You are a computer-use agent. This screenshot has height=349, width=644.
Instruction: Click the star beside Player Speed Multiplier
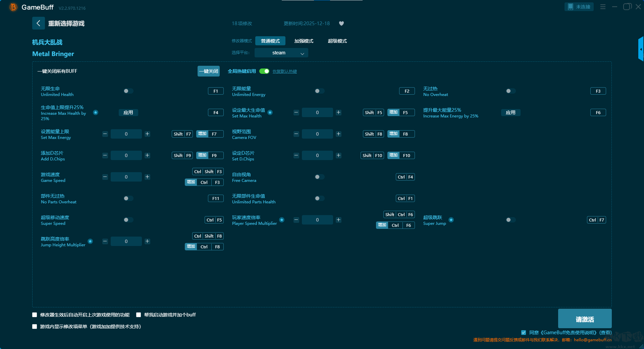[x=282, y=220]
